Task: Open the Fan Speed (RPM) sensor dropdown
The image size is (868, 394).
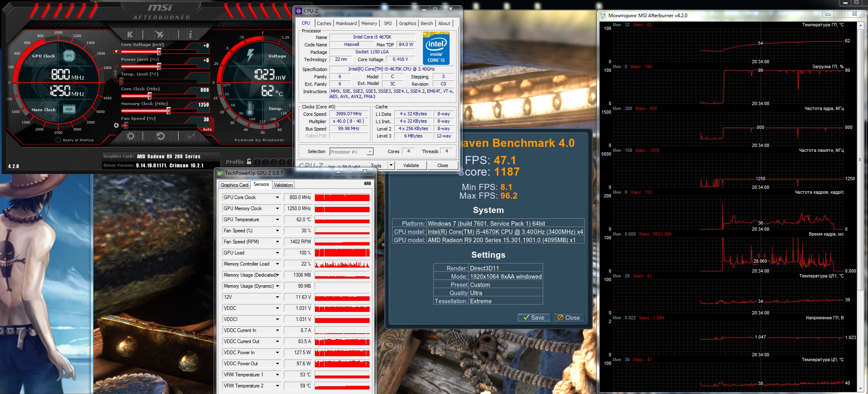Action: (x=277, y=242)
